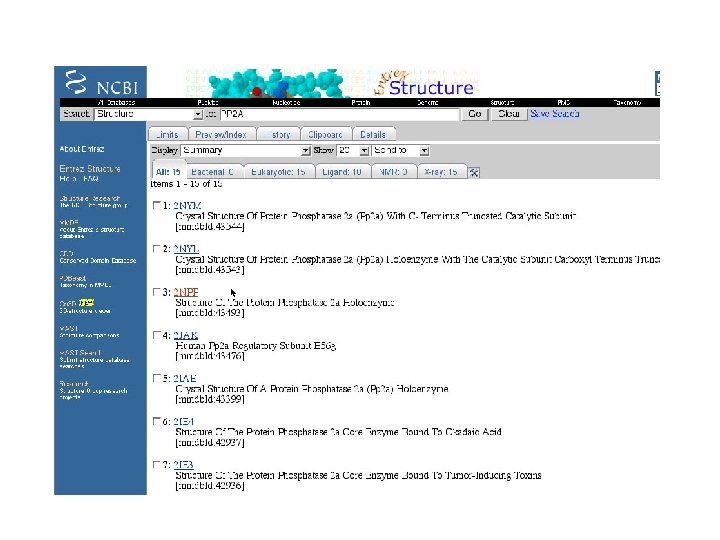Click the Structure Research sidebar link
This screenshot has height=540, width=720.
[x=90, y=198]
